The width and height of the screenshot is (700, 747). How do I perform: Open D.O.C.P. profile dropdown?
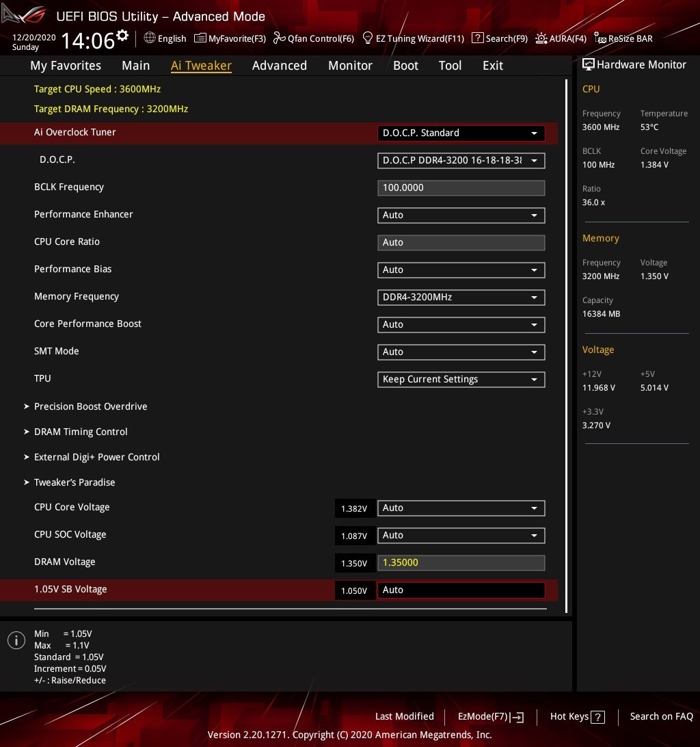point(461,161)
